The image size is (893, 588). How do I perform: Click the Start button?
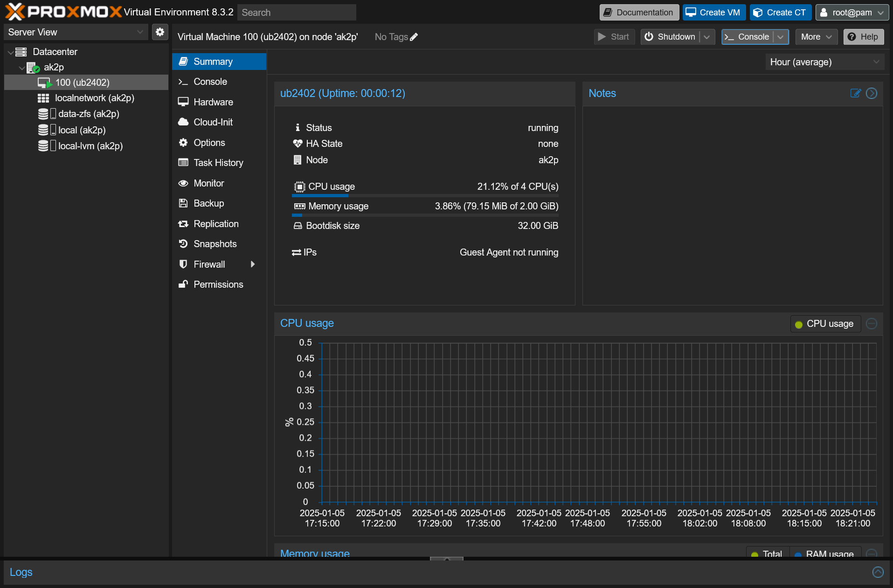pos(614,37)
